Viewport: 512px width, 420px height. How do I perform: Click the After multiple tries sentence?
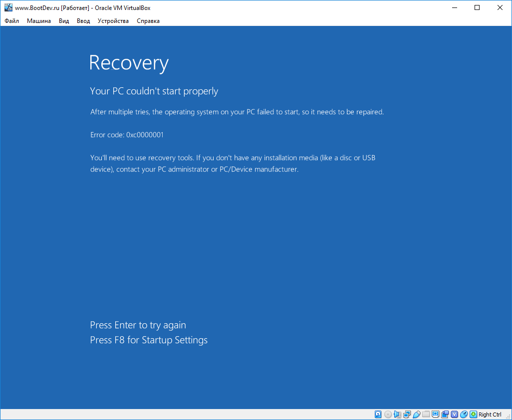[237, 112]
